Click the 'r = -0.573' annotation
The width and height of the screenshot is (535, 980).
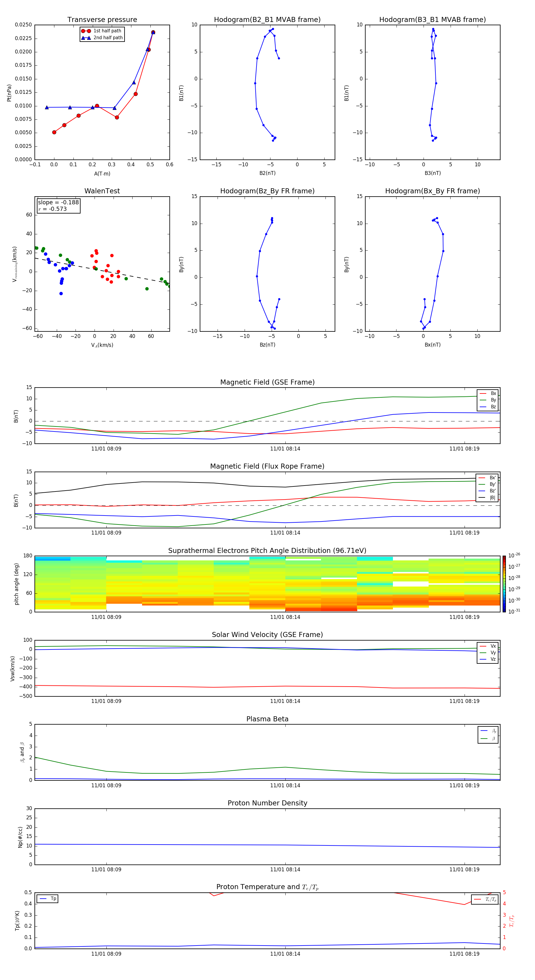[53, 209]
